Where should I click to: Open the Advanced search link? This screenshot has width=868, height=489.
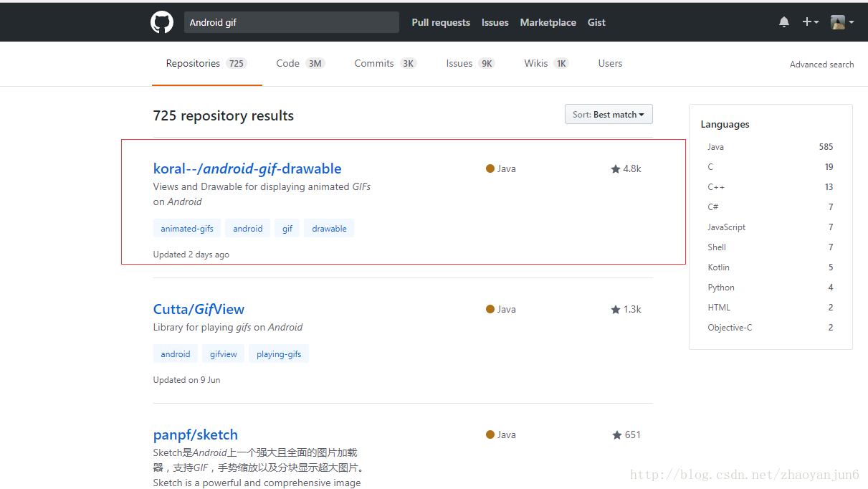click(821, 65)
